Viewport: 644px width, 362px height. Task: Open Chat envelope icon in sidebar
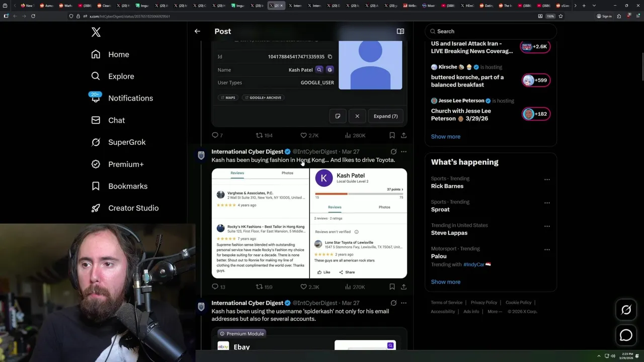[96, 120]
